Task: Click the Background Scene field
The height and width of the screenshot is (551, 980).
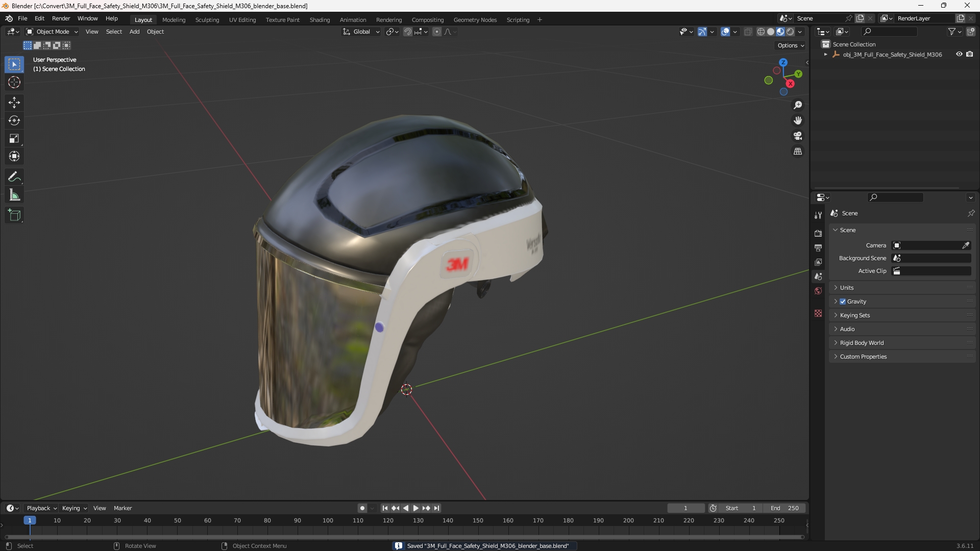Action: [x=932, y=258]
